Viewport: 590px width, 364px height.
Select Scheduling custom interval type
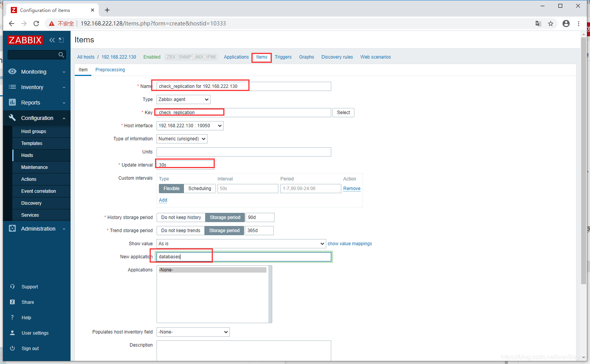pyautogui.click(x=200, y=189)
